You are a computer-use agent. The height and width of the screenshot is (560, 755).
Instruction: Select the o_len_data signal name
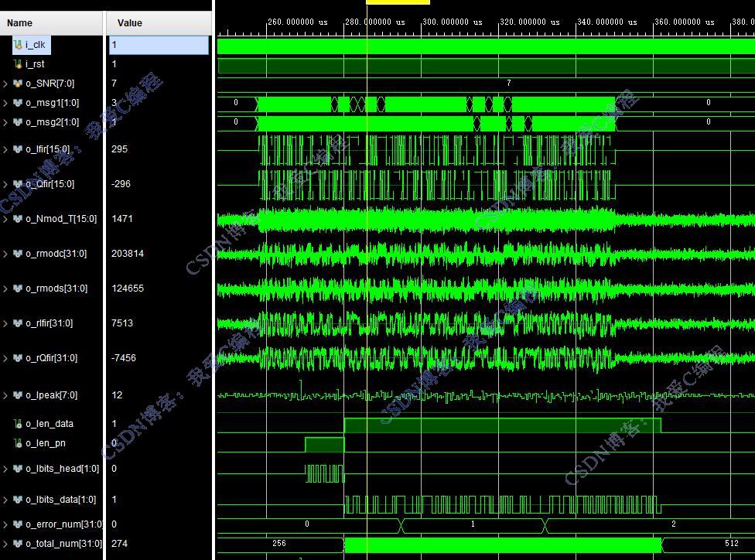coord(50,424)
